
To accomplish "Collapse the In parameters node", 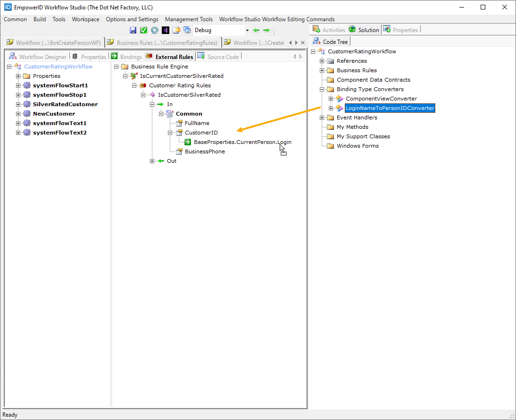I will tap(152, 104).
